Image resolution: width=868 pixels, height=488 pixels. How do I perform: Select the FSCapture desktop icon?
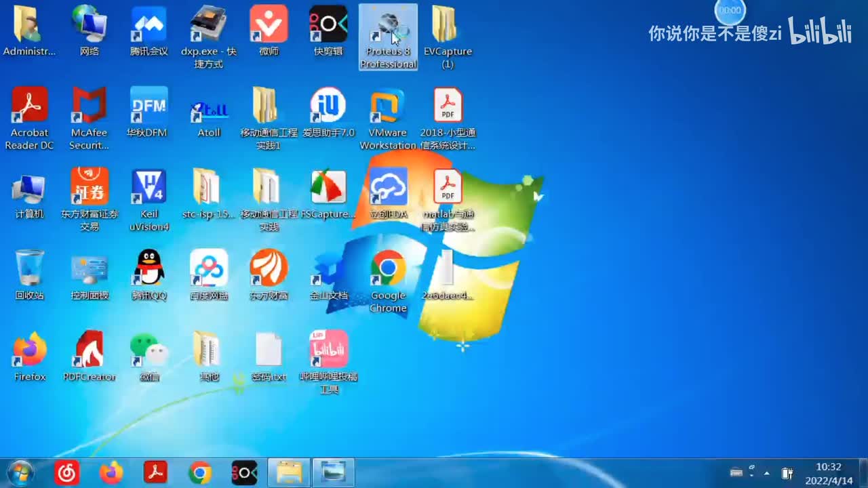pyautogui.click(x=328, y=194)
